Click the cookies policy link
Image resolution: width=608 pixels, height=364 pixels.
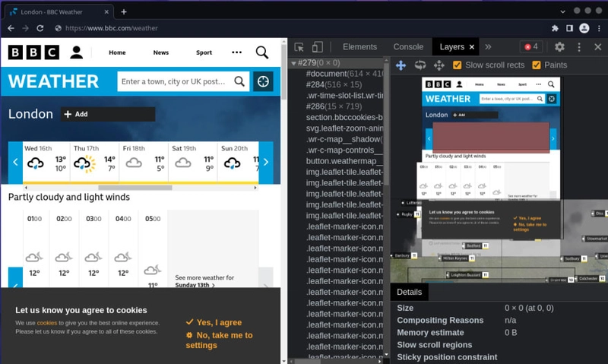tap(47, 323)
